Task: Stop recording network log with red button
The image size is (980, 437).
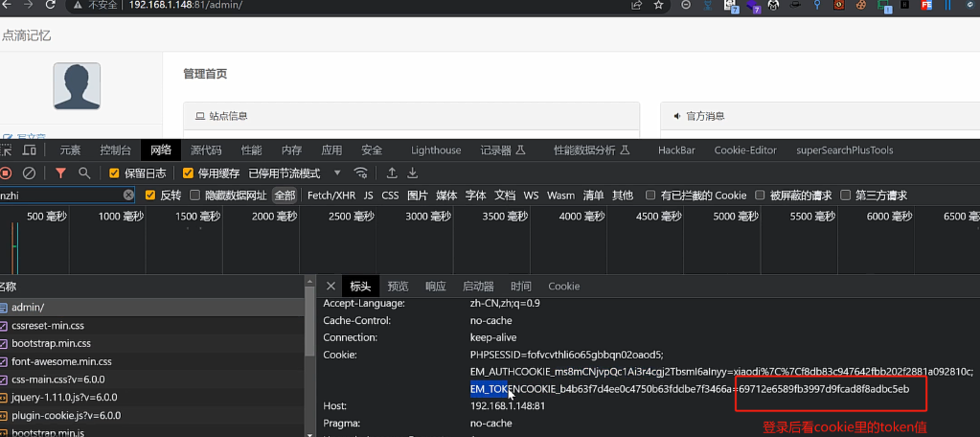Action: coord(6,173)
